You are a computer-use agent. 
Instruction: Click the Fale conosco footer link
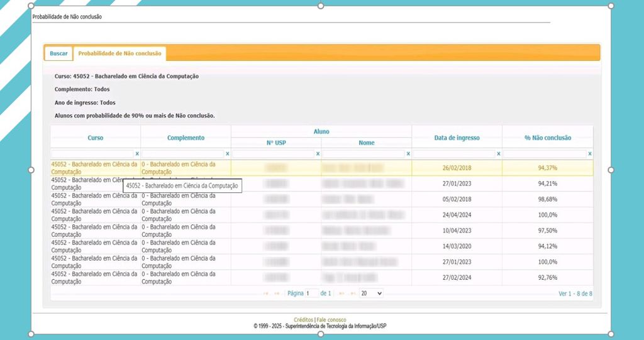[x=331, y=320]
